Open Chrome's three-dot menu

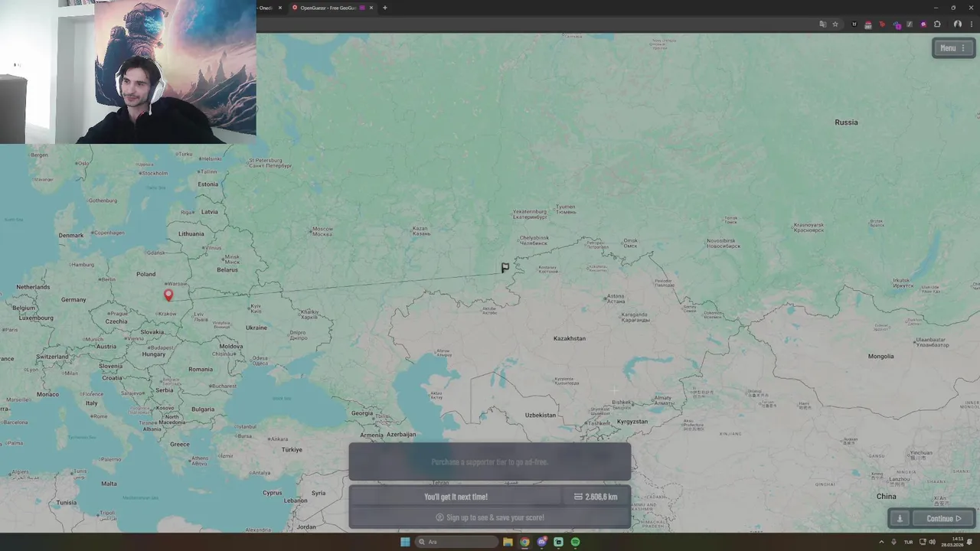[972, 24]
